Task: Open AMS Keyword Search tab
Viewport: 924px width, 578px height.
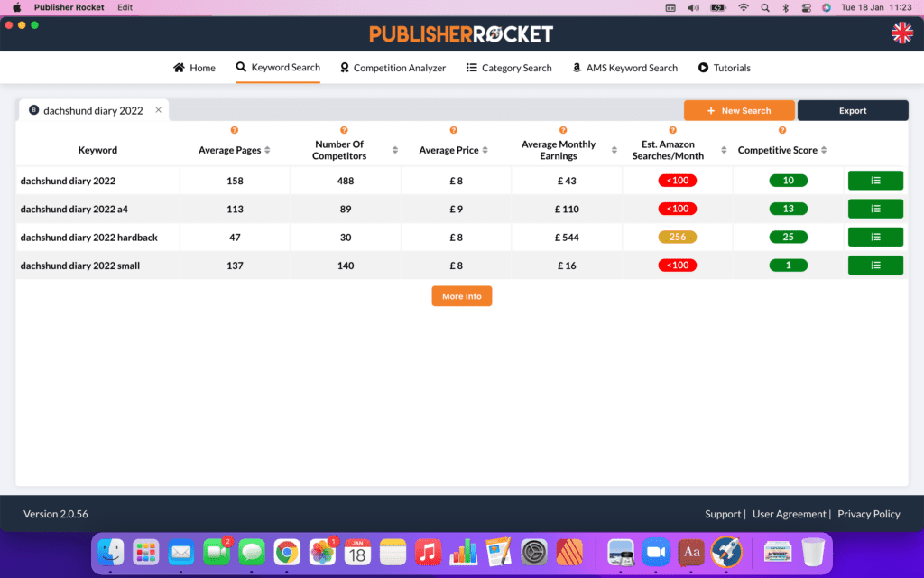Action: point(624,68)
